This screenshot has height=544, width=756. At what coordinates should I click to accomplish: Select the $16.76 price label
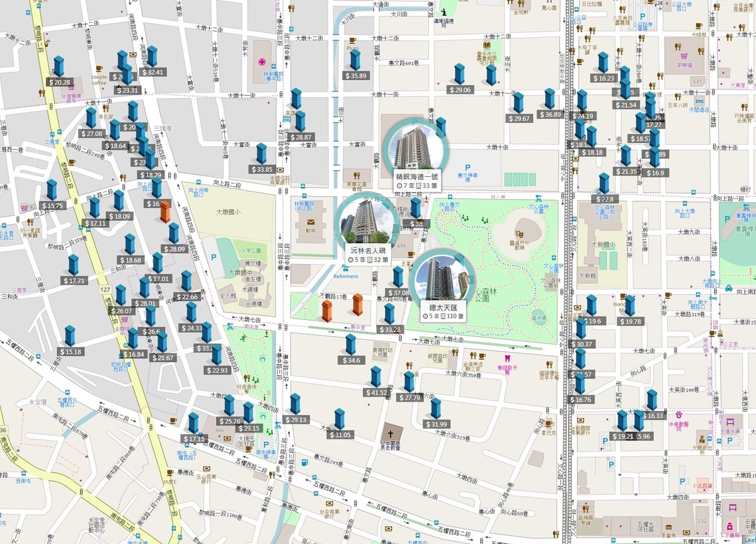pos(580,400)
